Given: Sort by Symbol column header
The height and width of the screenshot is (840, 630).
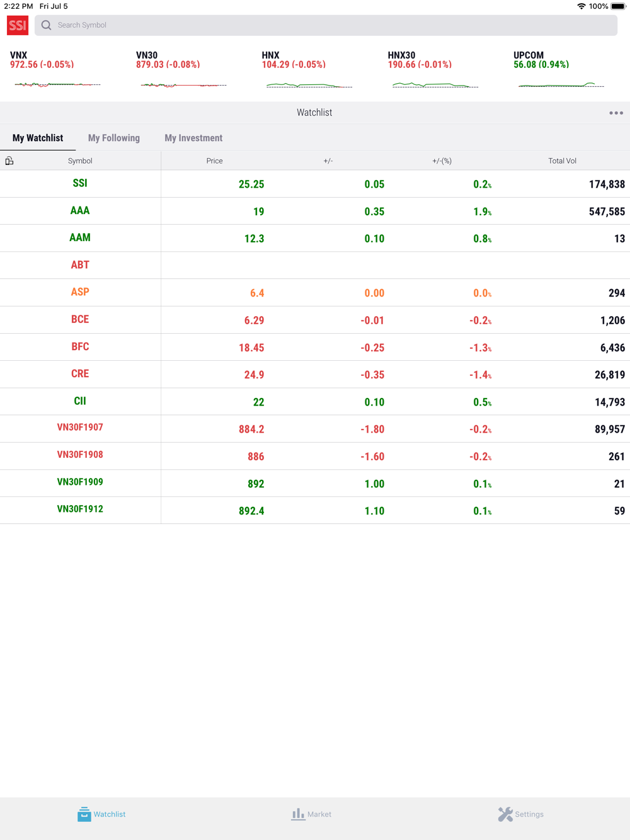Looking at the screenshot, I should point(80,161).
